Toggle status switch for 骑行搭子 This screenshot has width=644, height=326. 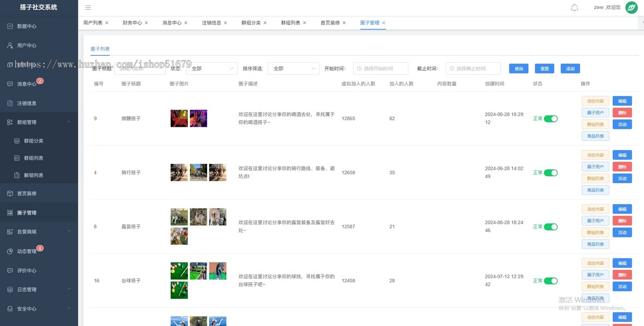(551, 173)
